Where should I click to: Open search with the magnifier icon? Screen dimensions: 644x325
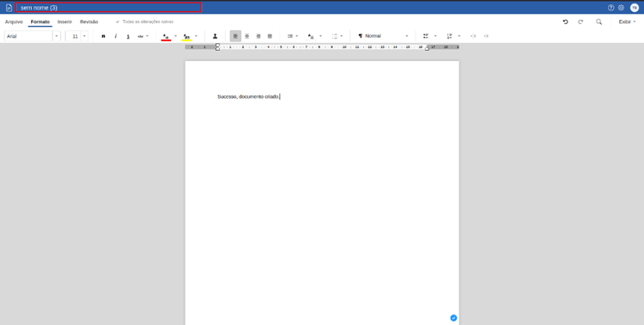click(598, 21)
